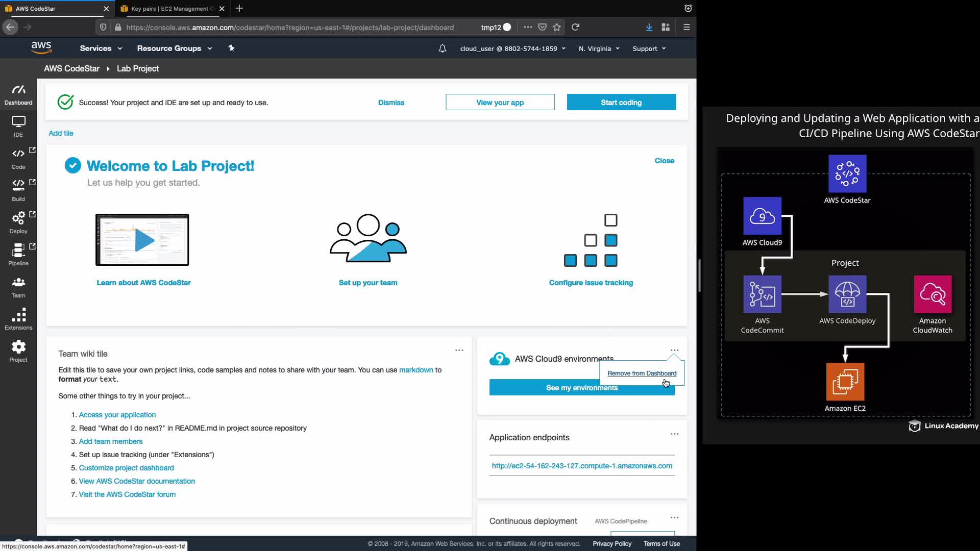
Task: Play the Learn about AWS CodeStar video thumbnail
Action: pyautogui.click(x=142, y=240)
